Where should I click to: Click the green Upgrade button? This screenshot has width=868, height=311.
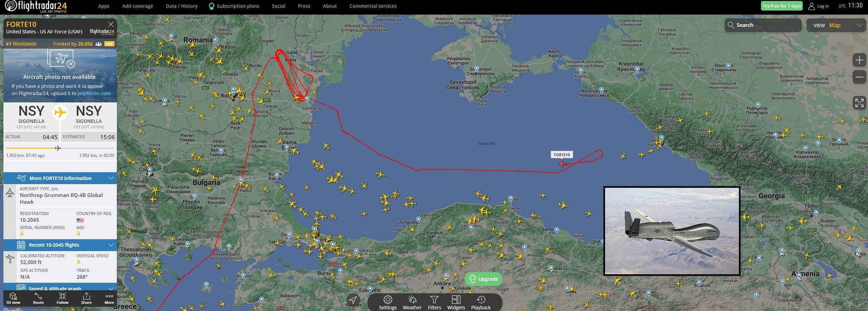click(x=484, y=279)
